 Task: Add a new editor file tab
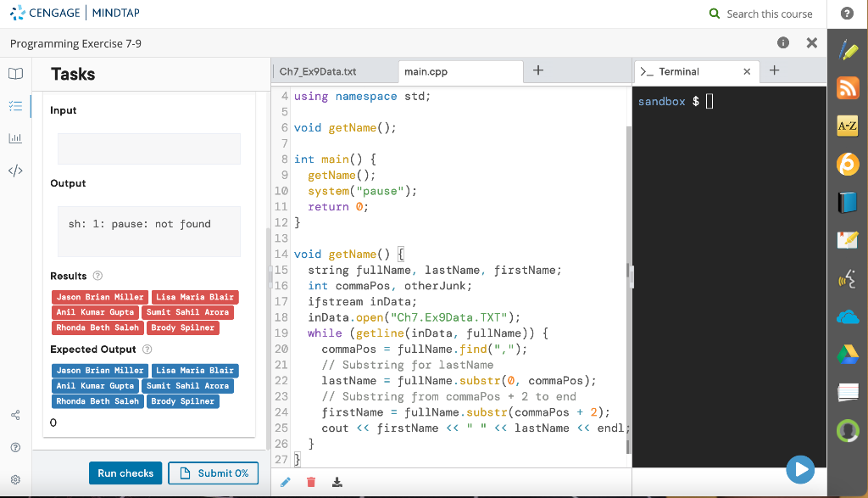click(538, 70)
